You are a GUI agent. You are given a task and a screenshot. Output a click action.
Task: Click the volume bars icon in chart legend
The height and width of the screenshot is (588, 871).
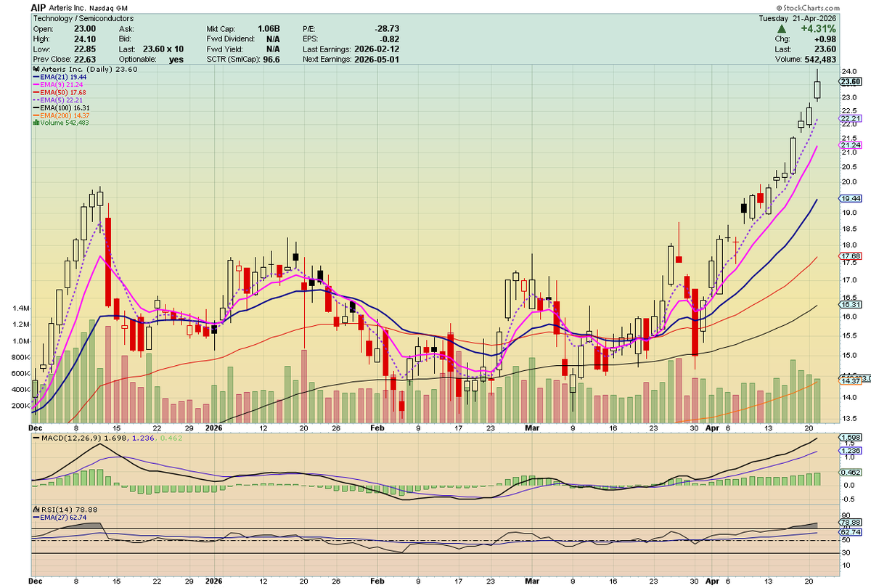coord(35,122)
